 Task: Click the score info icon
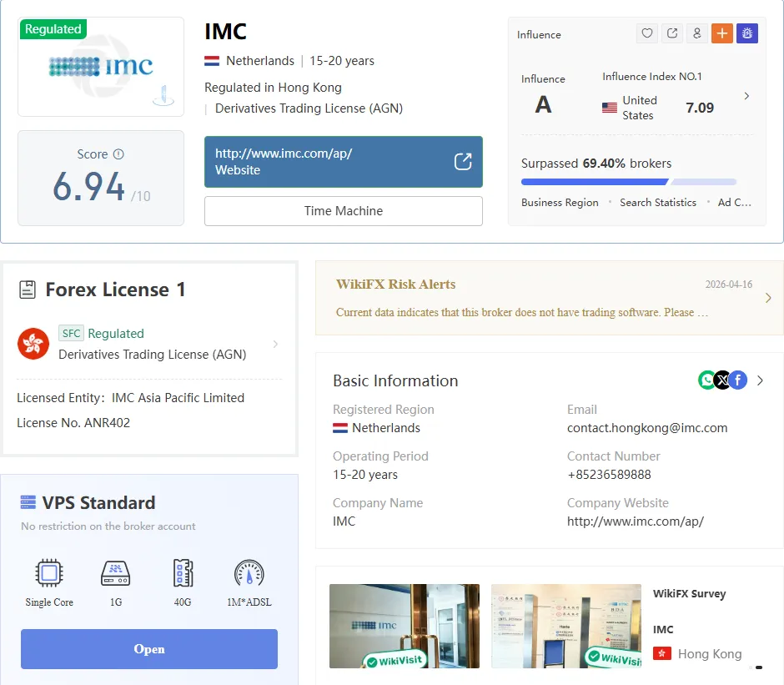(x=118, y=154)
